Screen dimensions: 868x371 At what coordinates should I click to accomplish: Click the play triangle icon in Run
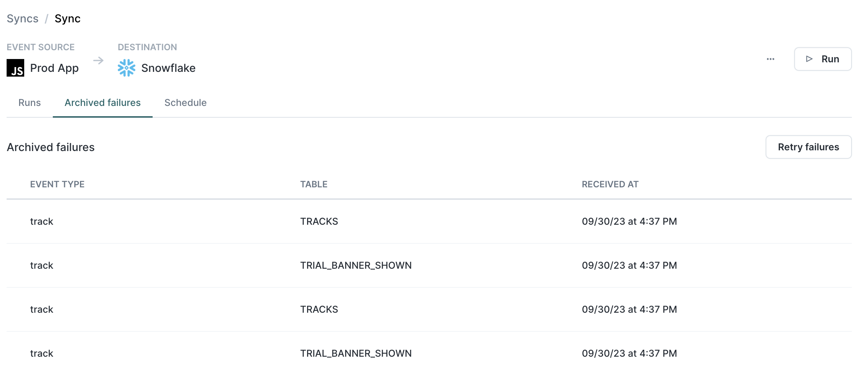pyautogui.click(x=809, y=59)
